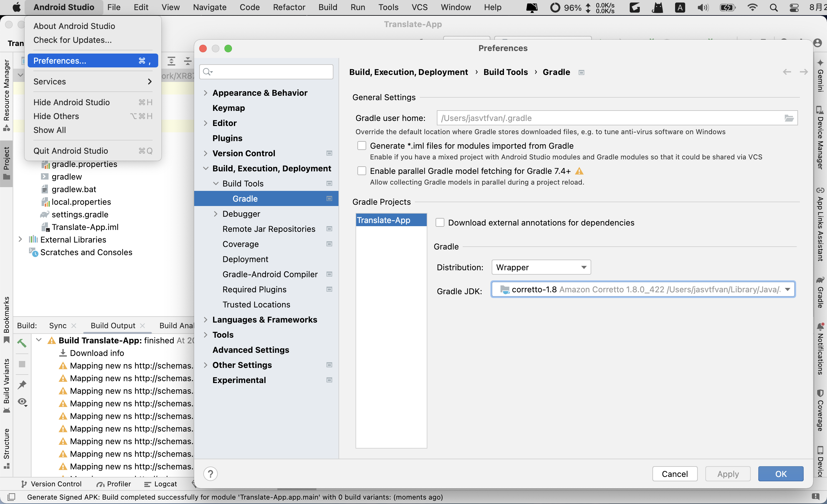Select Translate-App in Gradle Projects list
This screenshot has width=827, height=504.
coord(391,220)
